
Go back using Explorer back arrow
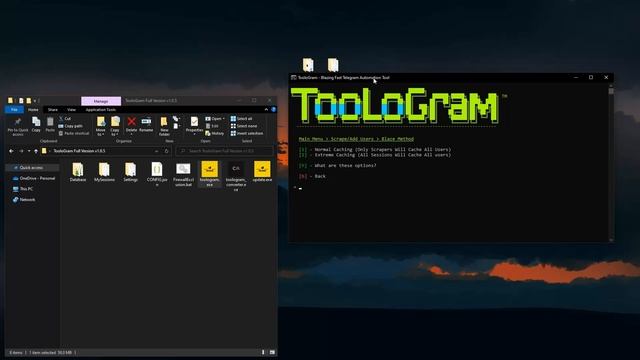[x=11, y=151]
